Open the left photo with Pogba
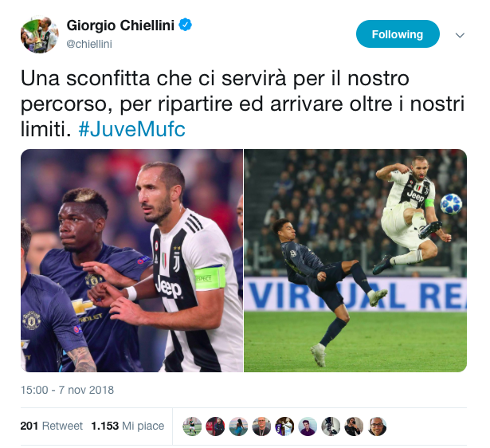This screenshot has width=490, height=448. pos(131,261)
